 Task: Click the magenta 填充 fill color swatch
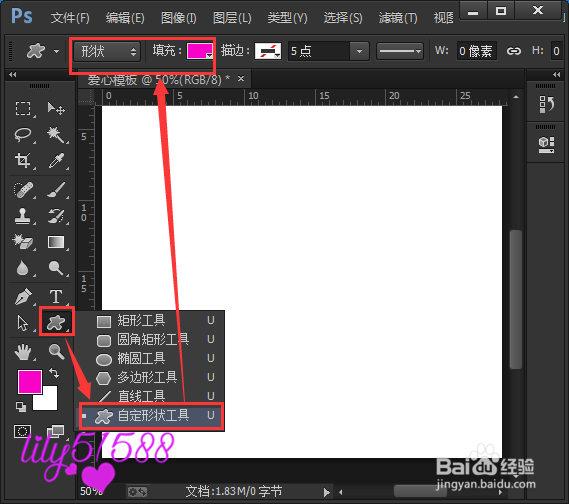point(200,51)
